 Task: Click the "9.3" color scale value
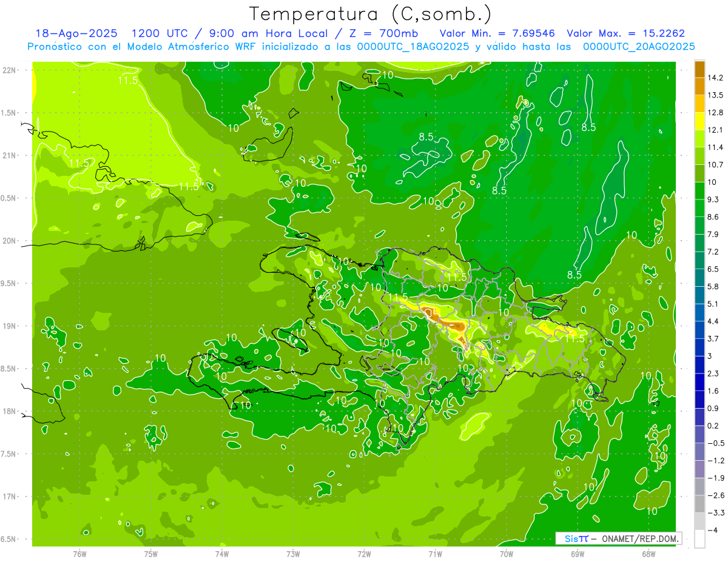coord(713,199)
